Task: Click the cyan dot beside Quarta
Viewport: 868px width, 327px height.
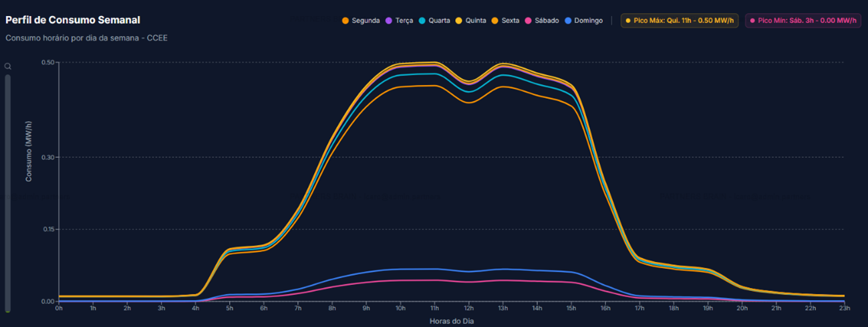Action: pyautogui.click(x=422, y=21)
